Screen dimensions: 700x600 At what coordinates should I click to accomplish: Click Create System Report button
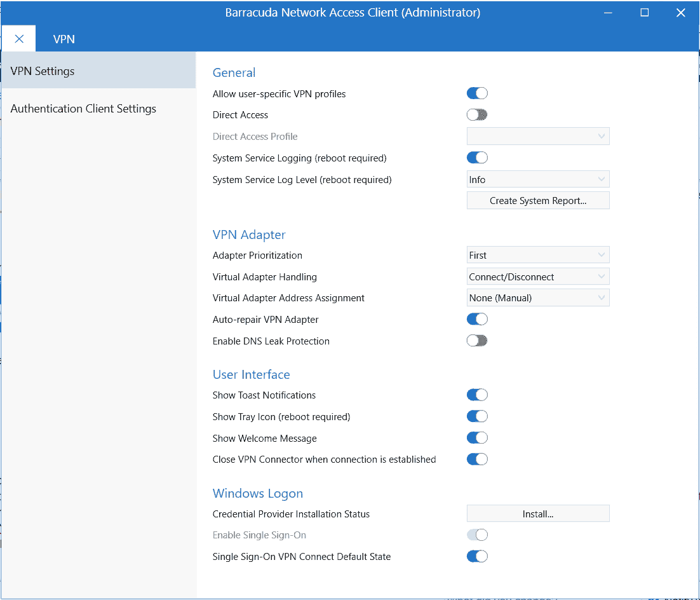coord(538,201)
